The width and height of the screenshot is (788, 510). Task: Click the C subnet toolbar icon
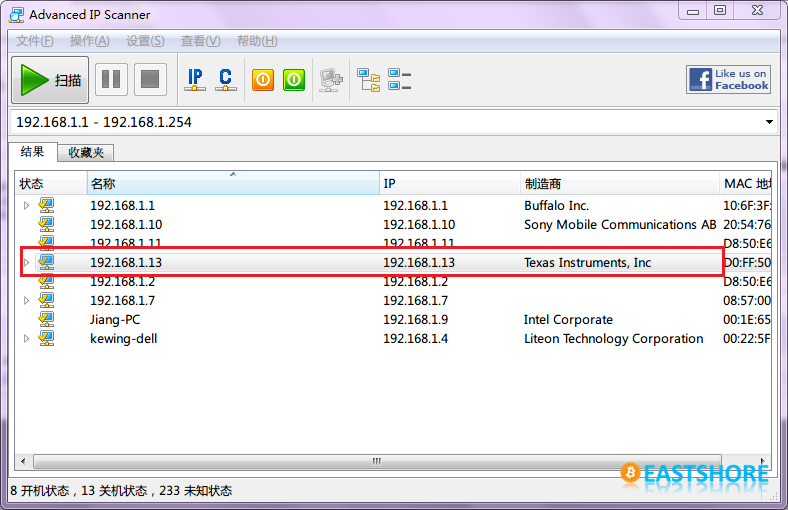tap(226, 80)
